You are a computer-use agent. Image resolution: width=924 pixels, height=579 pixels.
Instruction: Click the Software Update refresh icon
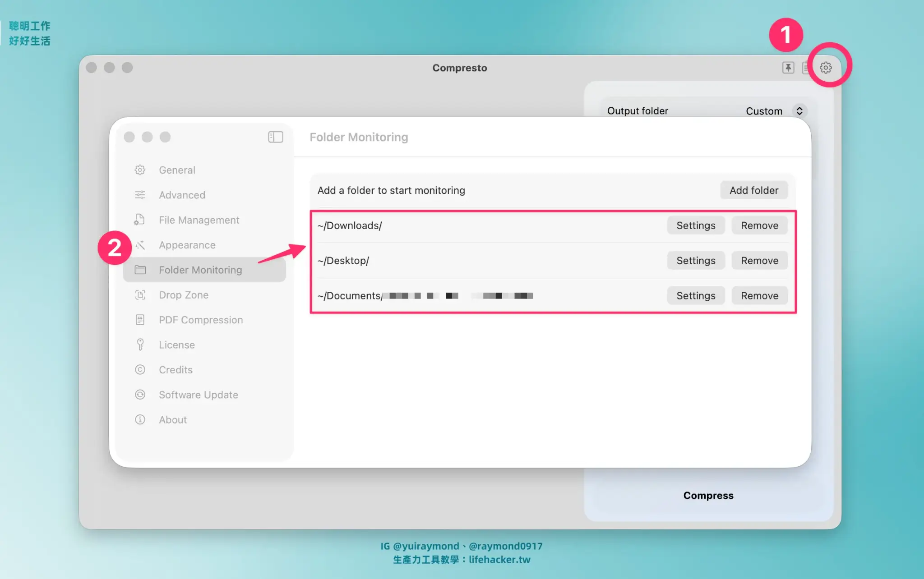pyautogui.click(x=140, y=395)
